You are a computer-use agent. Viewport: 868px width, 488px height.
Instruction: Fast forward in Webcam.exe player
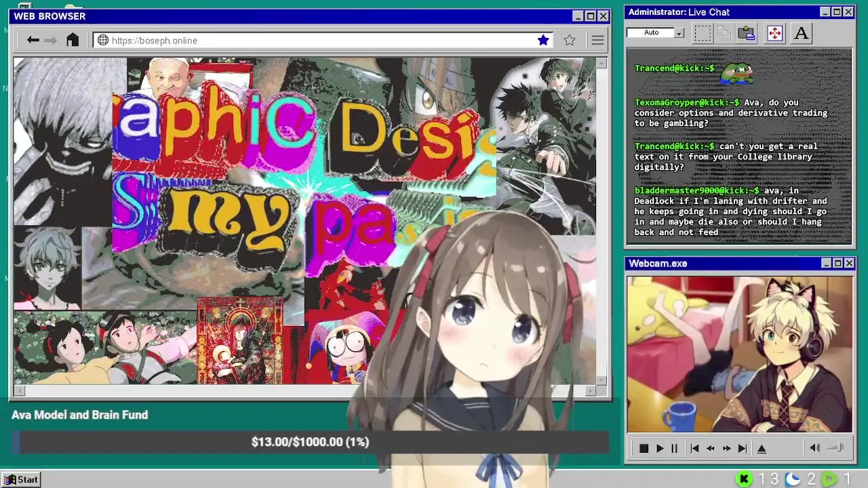(726, 448)
